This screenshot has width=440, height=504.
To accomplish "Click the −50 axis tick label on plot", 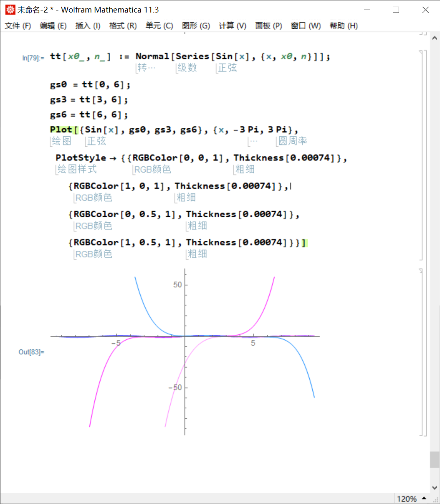I will pos(175,387).
